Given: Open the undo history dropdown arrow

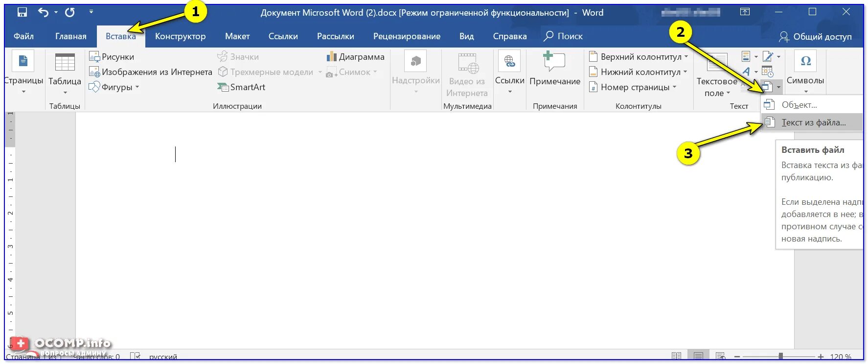Looking at the screenshot, I should pyautogui.click(x=56, y=12).
